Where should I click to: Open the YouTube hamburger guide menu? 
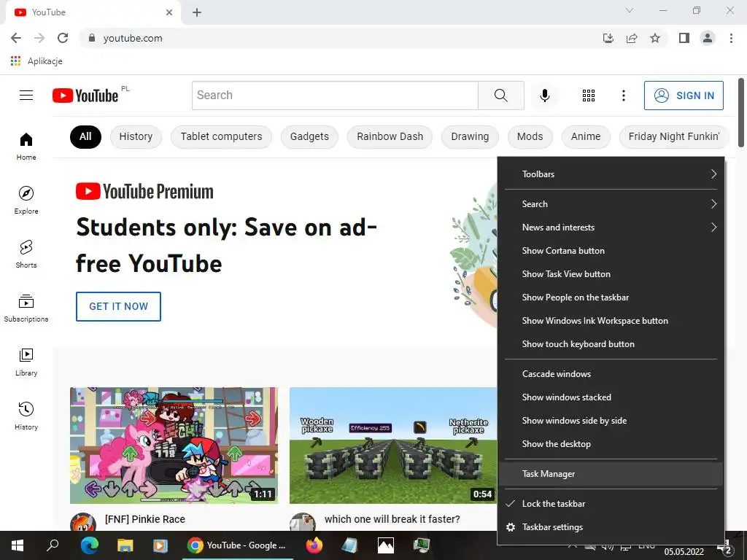[x=26, y=96]
